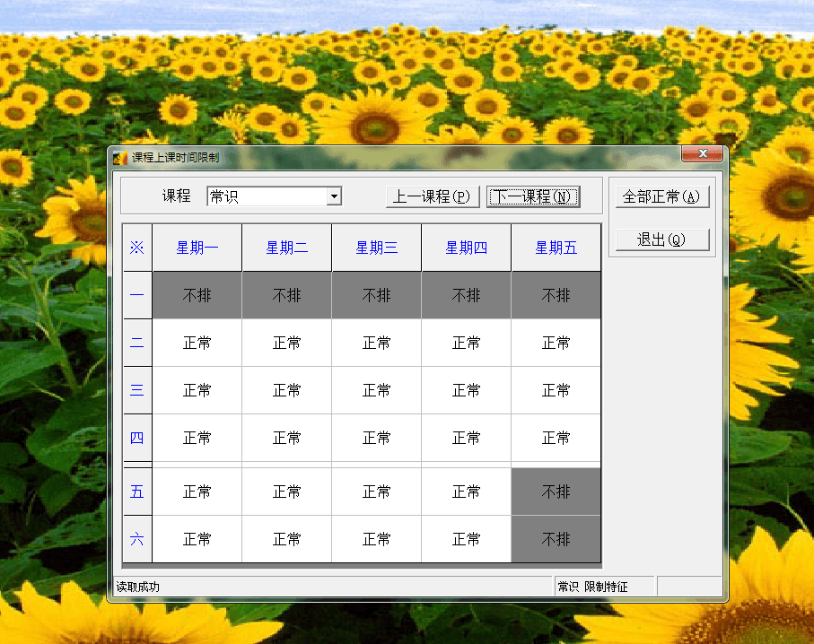Click the 课程 combo box showing 常识
Image resolution: width=814 pixels, height=644 pixels.
click(x=267, y=196)
